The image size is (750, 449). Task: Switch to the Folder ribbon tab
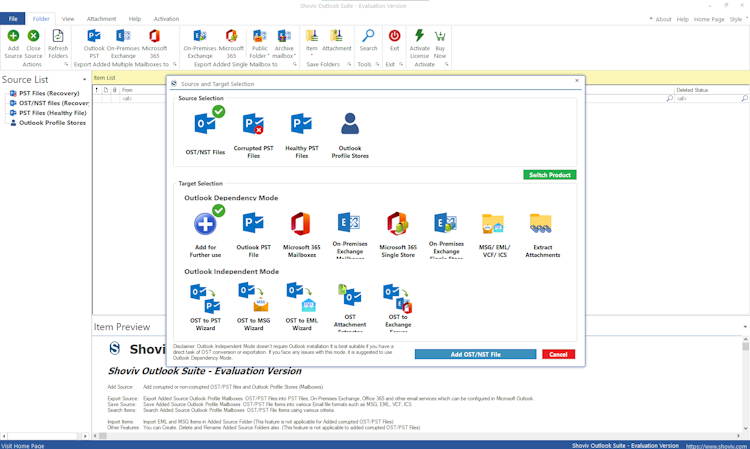pyautogui.click(x=41, y=19)
